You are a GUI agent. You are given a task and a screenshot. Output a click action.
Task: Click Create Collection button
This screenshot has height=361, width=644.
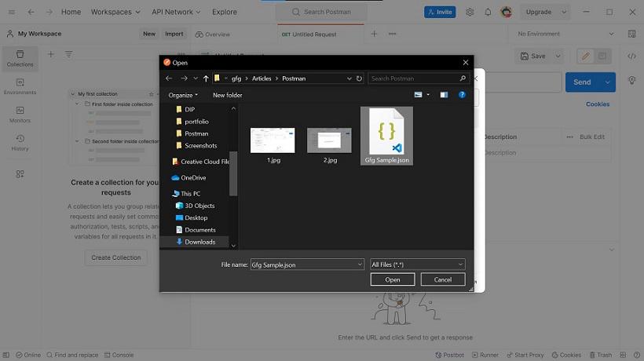point(115,257)
